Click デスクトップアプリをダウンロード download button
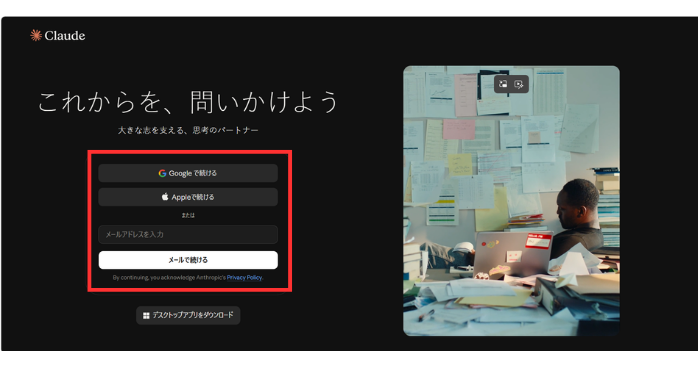The image size is (698, 365). coord(188,315)
